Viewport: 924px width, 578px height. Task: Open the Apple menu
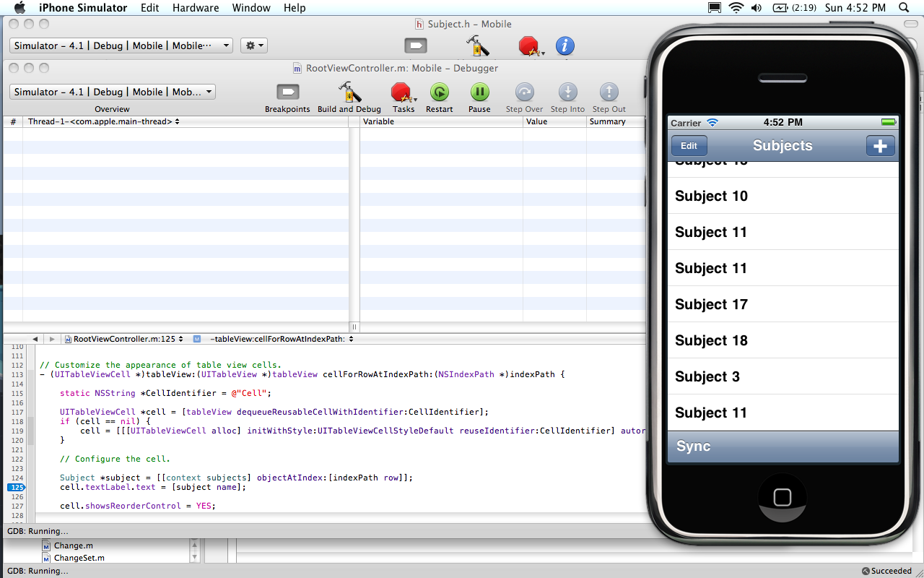click(19, 8)
